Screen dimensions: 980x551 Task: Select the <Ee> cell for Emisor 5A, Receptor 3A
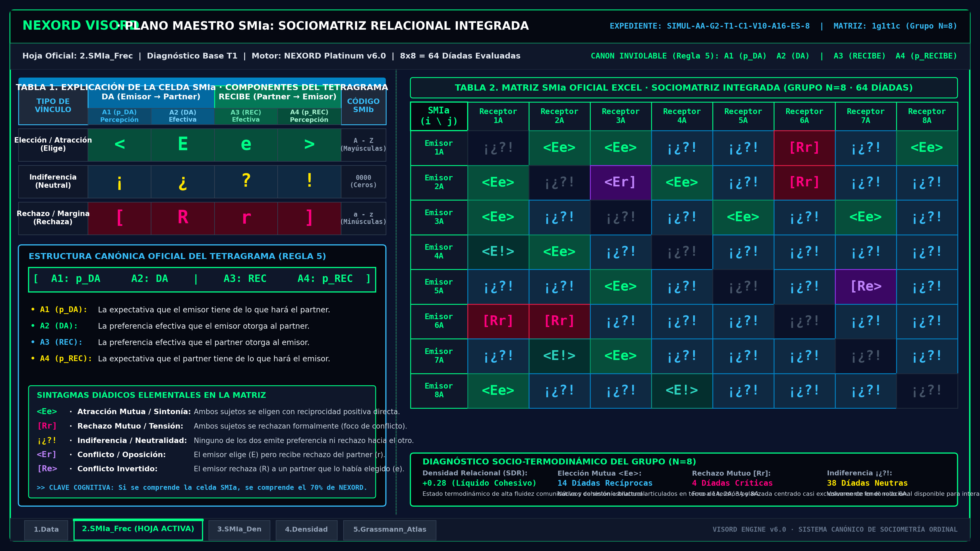620,287
